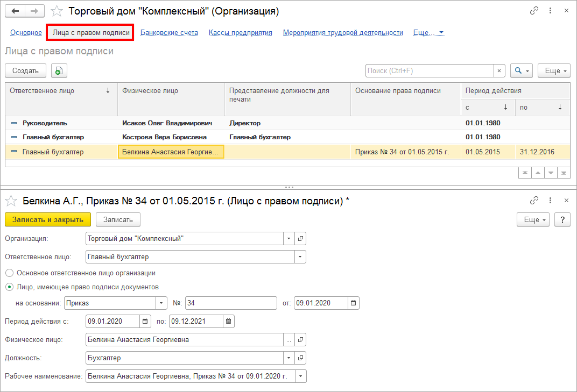This screenshot has width=577, height=392.
Task: Add organization page to favorites star
Action: [x=57, y=11]
